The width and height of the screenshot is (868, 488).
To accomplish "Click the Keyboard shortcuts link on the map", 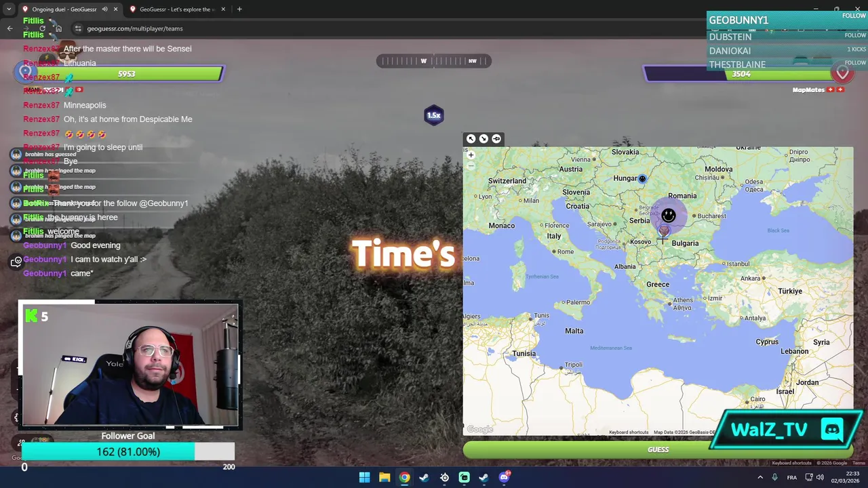I will (629, 432).
